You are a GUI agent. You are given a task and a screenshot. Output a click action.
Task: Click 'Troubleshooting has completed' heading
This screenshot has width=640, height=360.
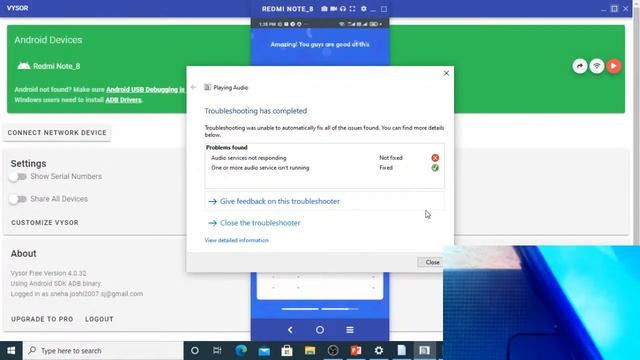256,111
